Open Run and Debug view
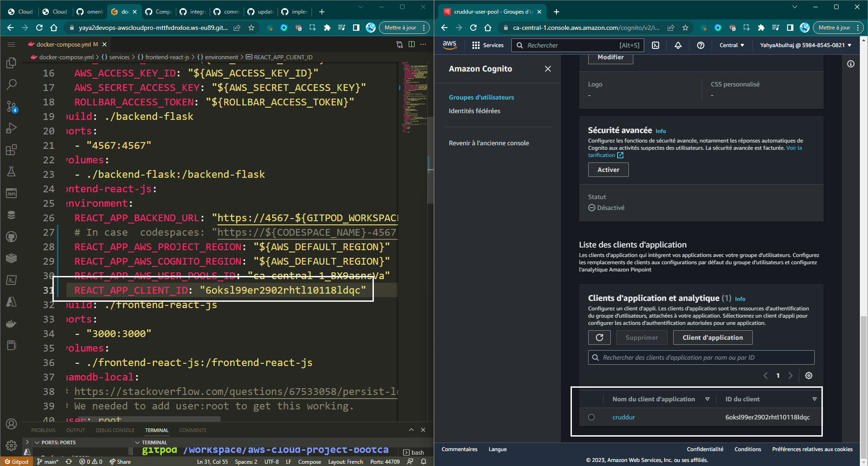Image resolution: width=868 pixels, height=466 pixels. pos(11,128)
